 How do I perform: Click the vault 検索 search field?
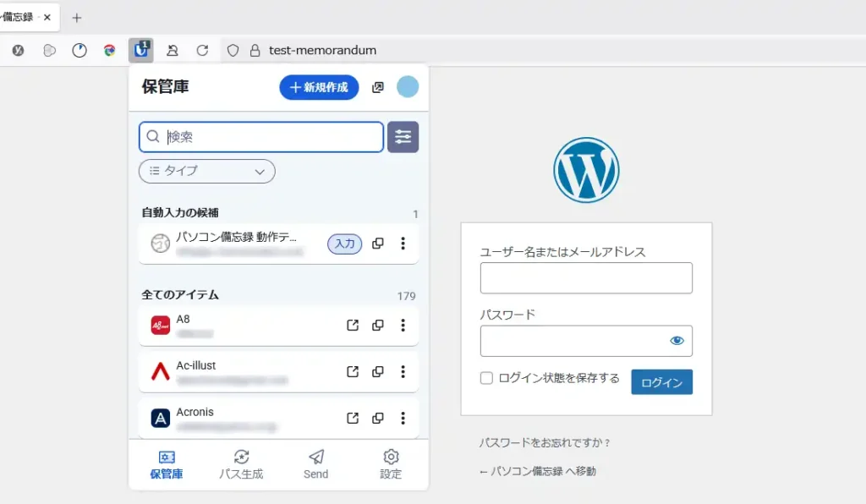coord(261,137)
